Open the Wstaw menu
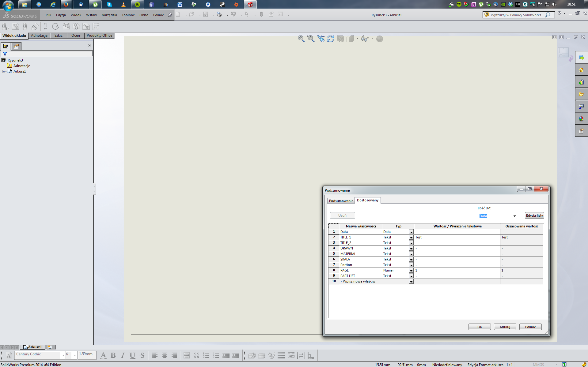The width and height of the screenshot is (588, 367). pos(91,15)
